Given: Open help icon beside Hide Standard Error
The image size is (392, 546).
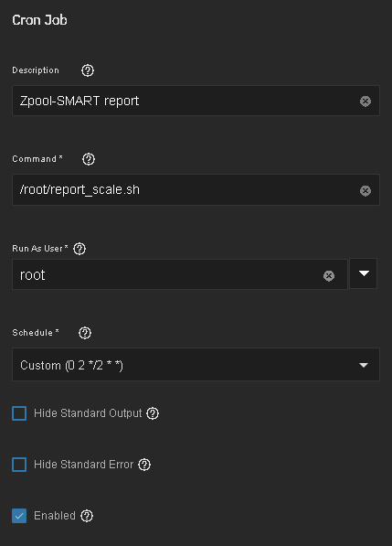Looking at the screenshot, I should [144, 465].
